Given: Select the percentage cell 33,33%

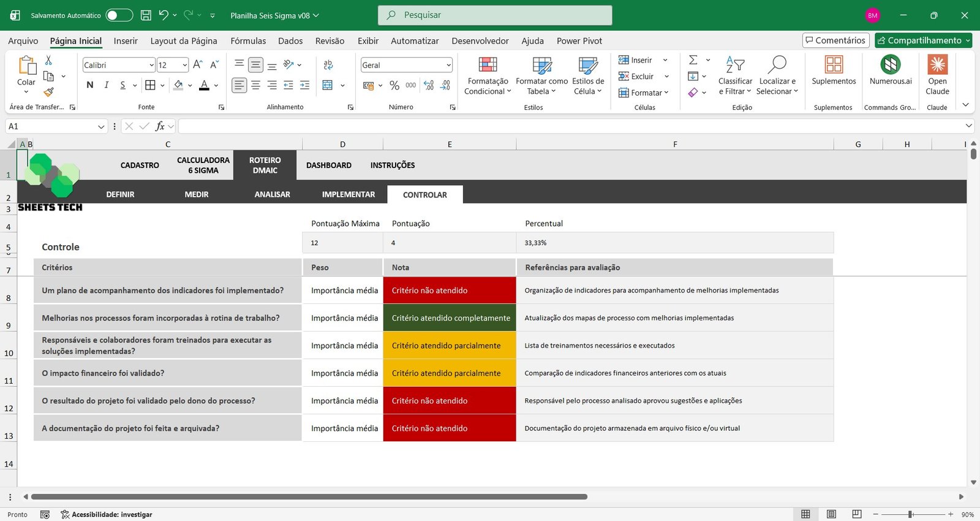Looking at the screenshot, I should [x=675, y=243].
